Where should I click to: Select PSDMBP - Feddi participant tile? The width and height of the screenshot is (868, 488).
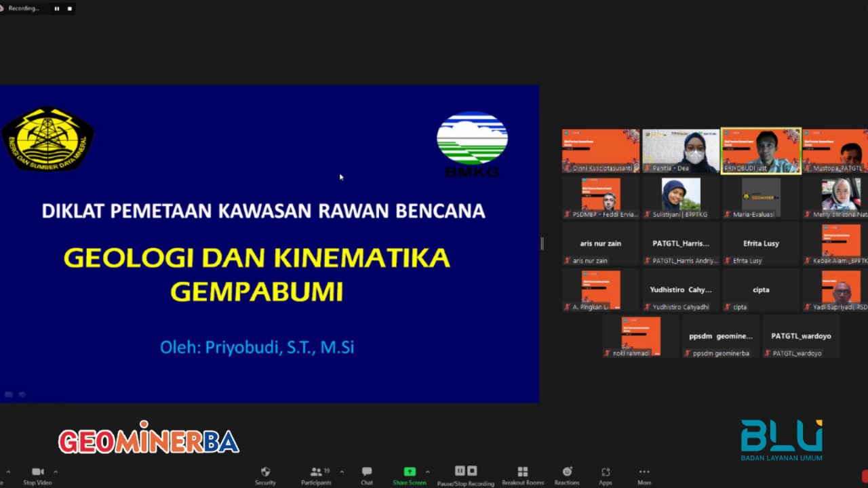click(601, 197)
